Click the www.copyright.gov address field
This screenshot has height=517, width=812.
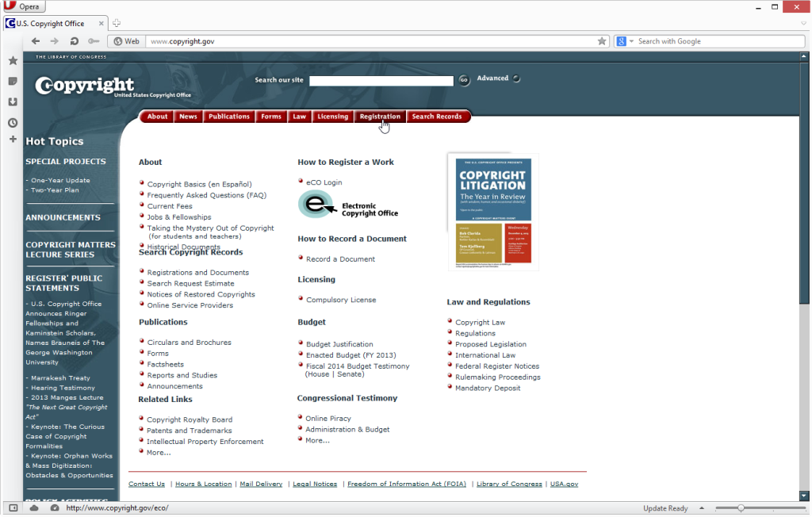[x=370, y=41]
